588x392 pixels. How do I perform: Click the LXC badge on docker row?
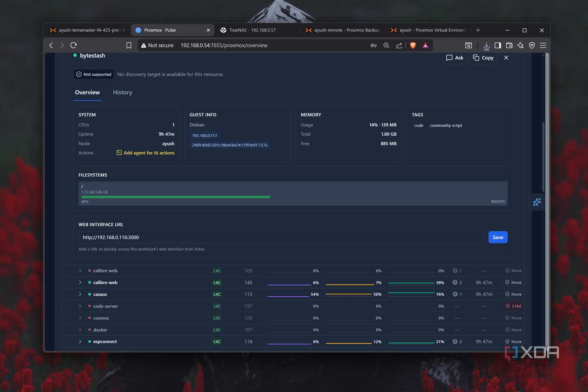pos(217,330)
